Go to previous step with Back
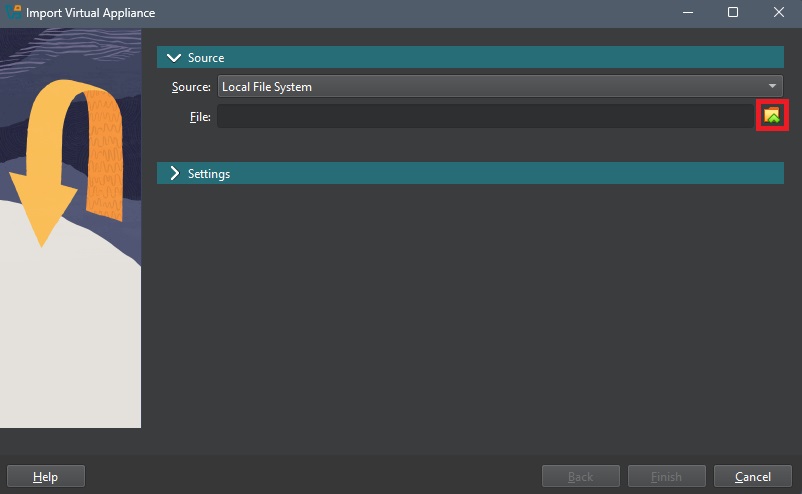 pyautogui.click(x=580, y=477)
